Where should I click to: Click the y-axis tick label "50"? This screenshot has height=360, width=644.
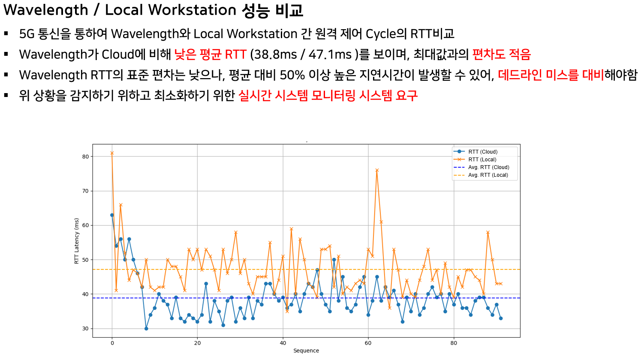click(85, 260)
